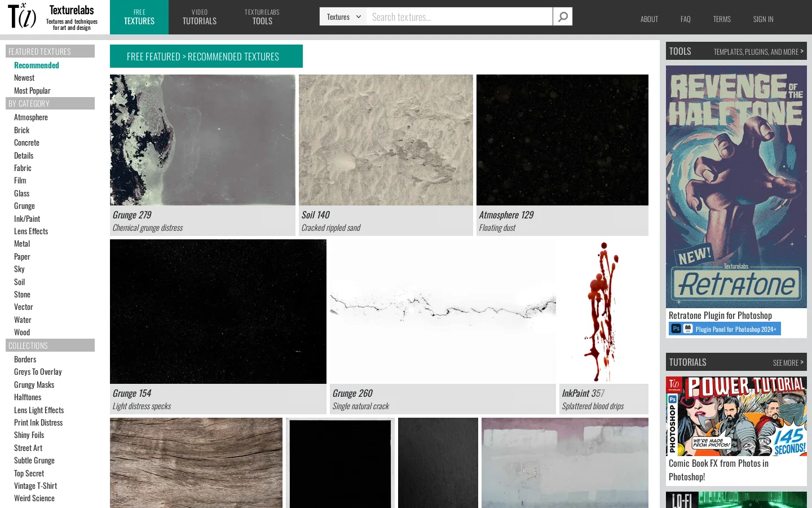The image size is (812, 508).
Task: Open the Comic Book FX from Photos tutorial title
Action: point(718,470)
